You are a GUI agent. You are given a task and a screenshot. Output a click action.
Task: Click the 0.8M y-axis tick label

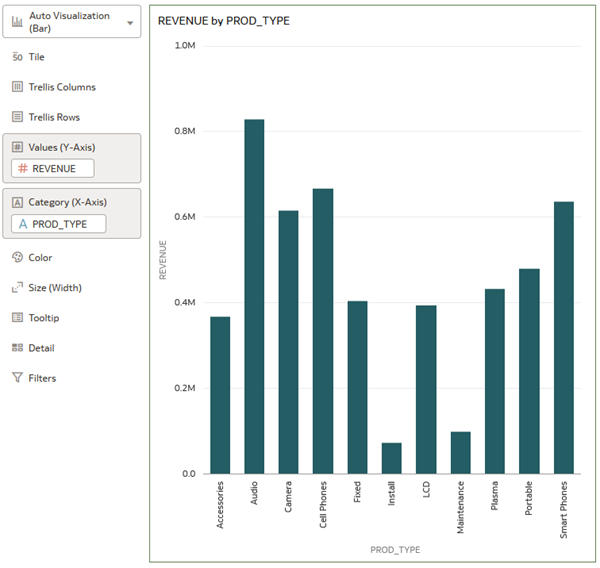click(185, 131)
